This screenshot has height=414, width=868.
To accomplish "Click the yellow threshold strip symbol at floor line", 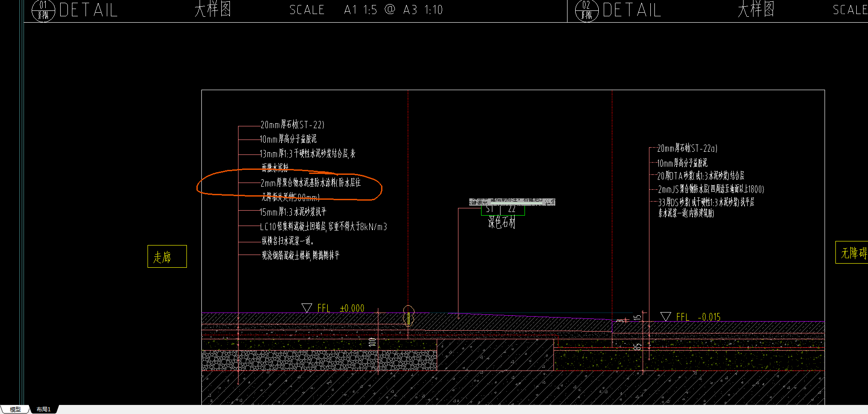I will pyautogui.click(x=408, y=316).
